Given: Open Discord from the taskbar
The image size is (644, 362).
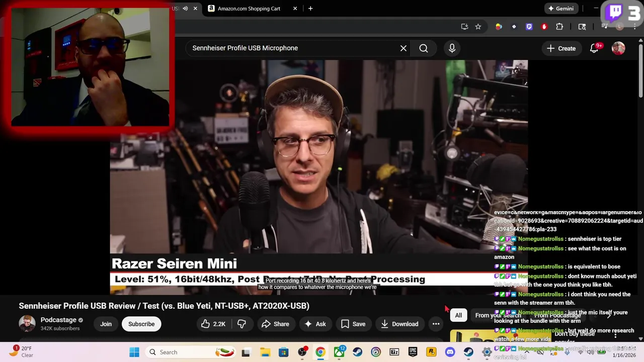Looking at the screenshot, I should (450, 352).
